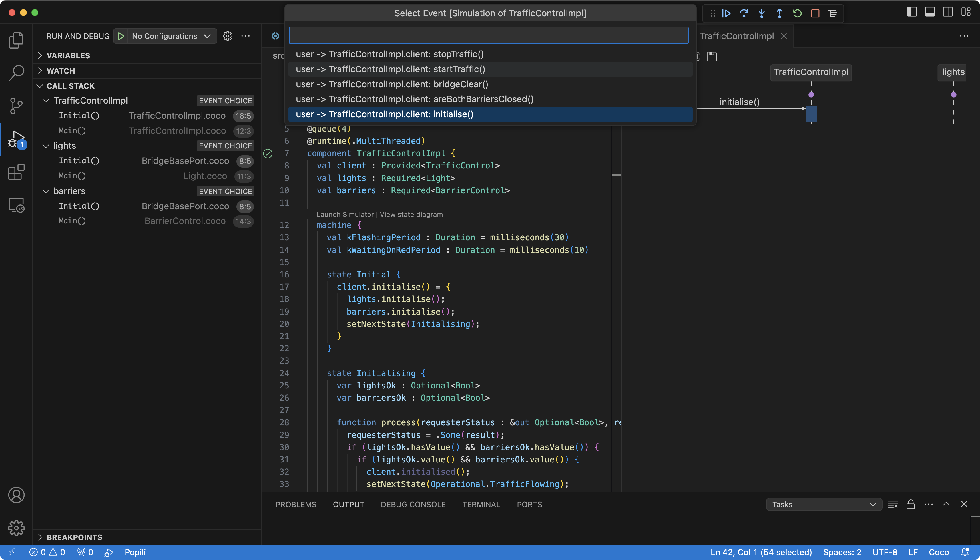
Task: Toggle output scroll lock
Action: coord(910,504)
